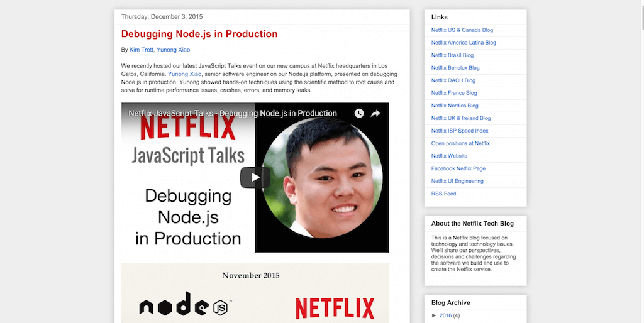Click the Links sidebar heading
The width and height of the screenshot is (644, 323).
440,17
